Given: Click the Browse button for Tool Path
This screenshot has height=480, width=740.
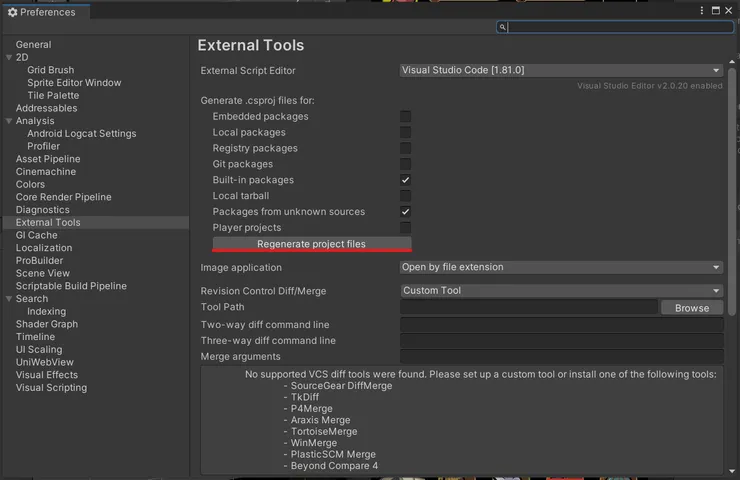Looking at the screenshot, I should point(691,308).
